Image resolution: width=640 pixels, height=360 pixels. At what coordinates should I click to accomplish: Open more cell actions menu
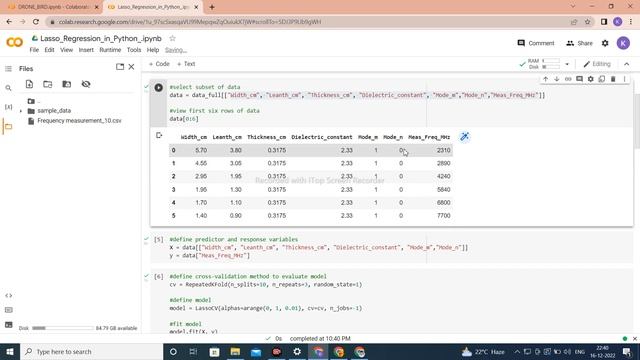tap(624, 79)
